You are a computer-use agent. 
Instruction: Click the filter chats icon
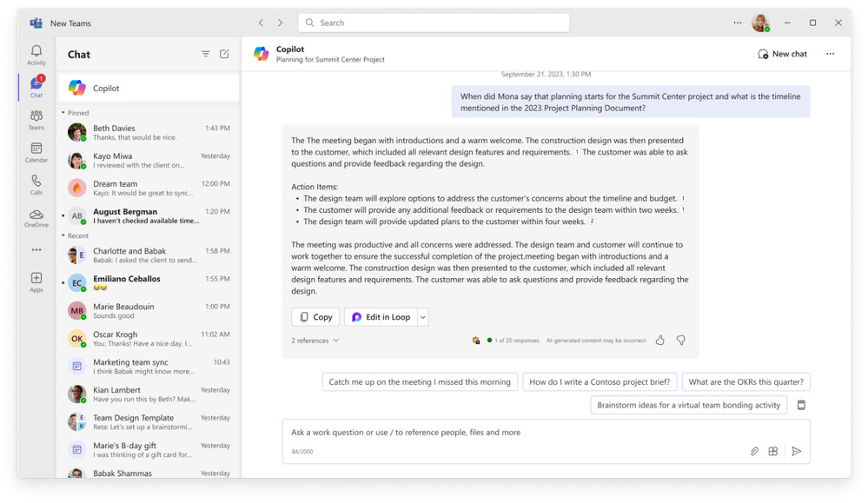205,54
